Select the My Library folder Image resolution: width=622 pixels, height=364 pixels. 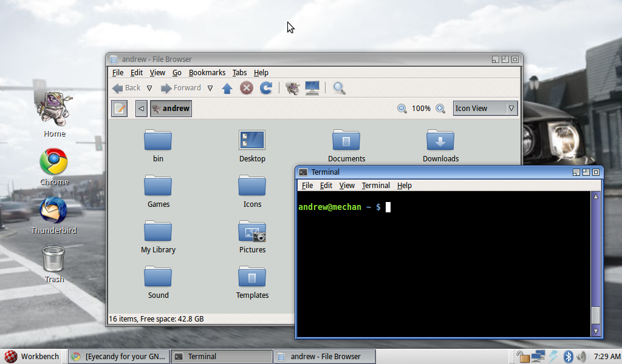(x=158, y=237)
